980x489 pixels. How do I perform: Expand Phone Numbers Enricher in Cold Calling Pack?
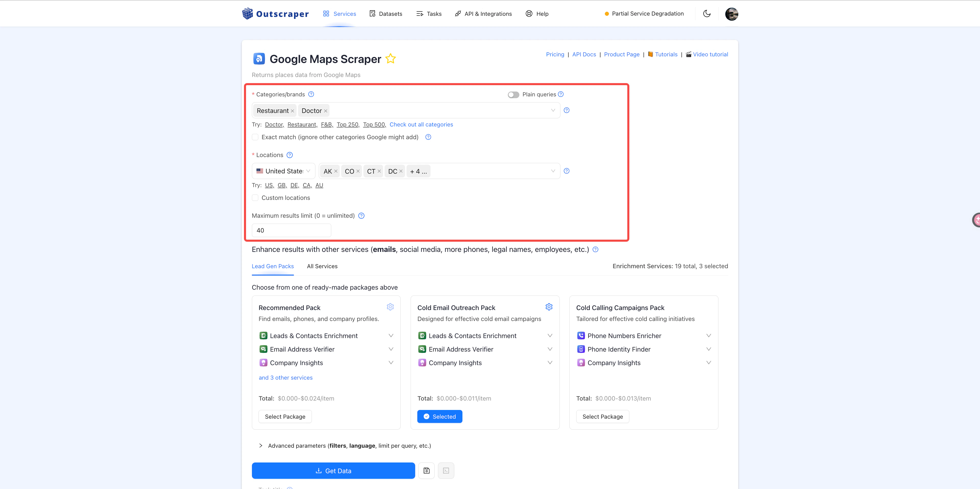click(x=708, y=336)
